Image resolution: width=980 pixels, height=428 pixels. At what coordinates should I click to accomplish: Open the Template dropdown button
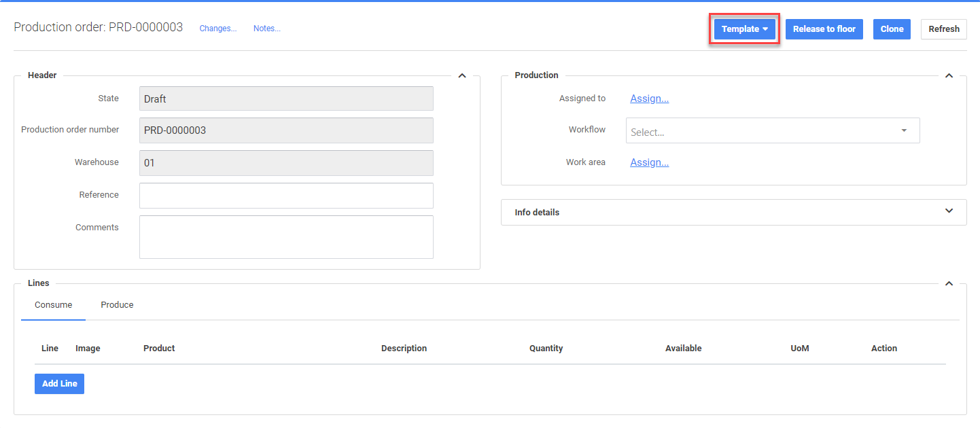[744, 29]
